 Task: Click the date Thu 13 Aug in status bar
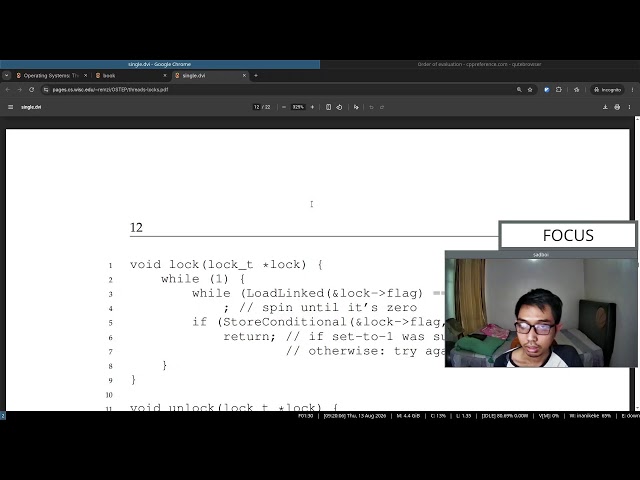click(x=355, y=416)
